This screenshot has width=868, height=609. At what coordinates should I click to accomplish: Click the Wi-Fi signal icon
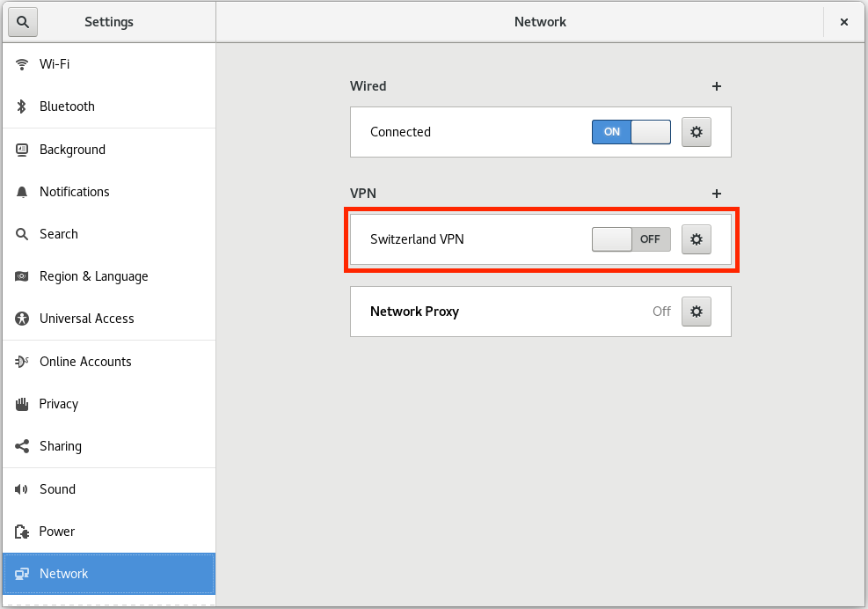[22, 64]
